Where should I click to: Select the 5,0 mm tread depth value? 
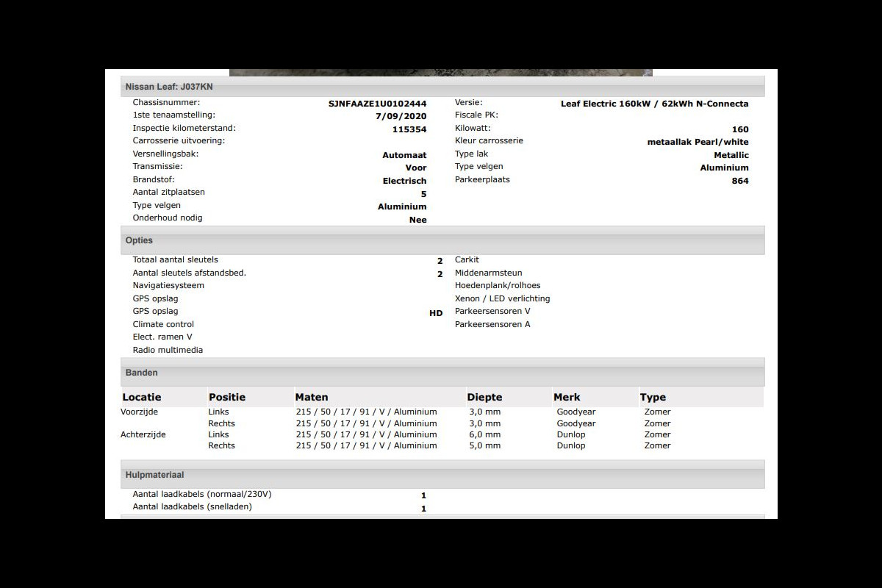point(485,445)
